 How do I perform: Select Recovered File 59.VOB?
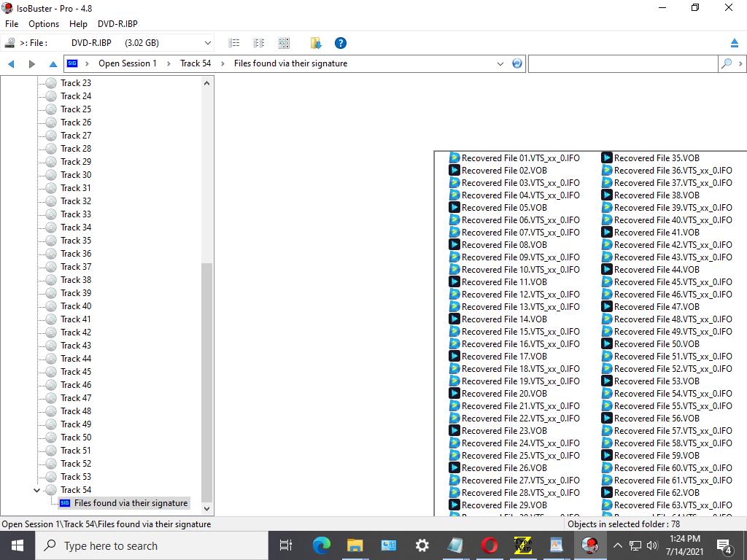657,455
